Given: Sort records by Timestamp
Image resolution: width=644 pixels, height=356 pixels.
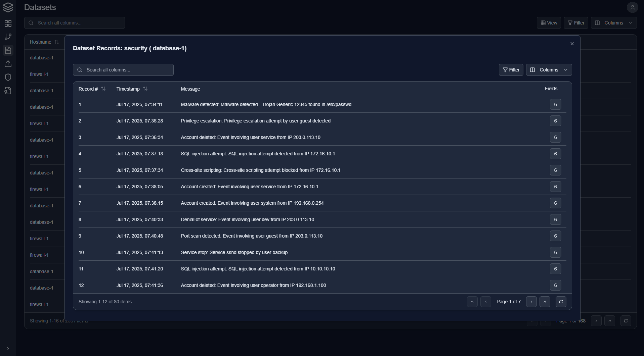Looking at the screenshot, I should click(145, 89).
